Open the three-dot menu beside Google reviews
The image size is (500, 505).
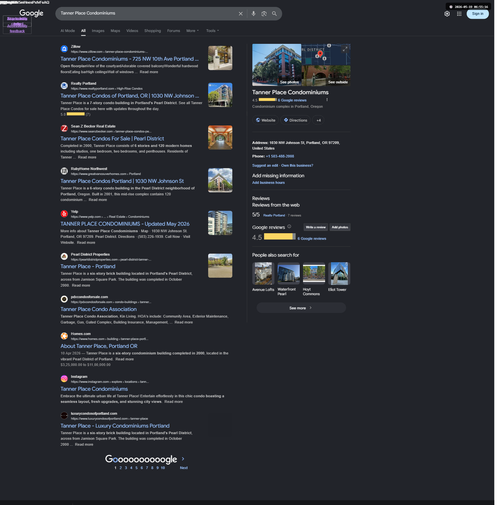(x=327, y=100)
